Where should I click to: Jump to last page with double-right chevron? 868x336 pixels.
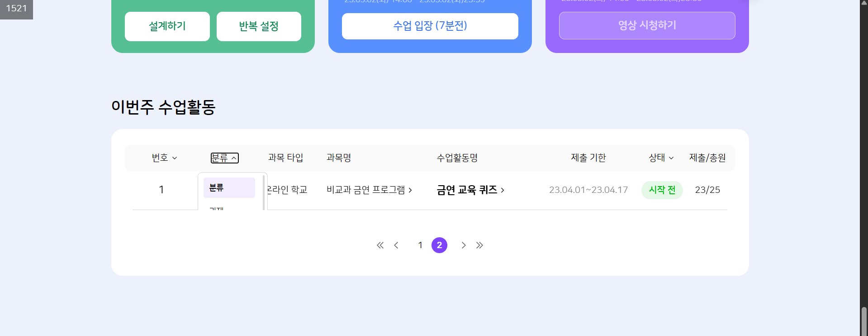[479, 245]
